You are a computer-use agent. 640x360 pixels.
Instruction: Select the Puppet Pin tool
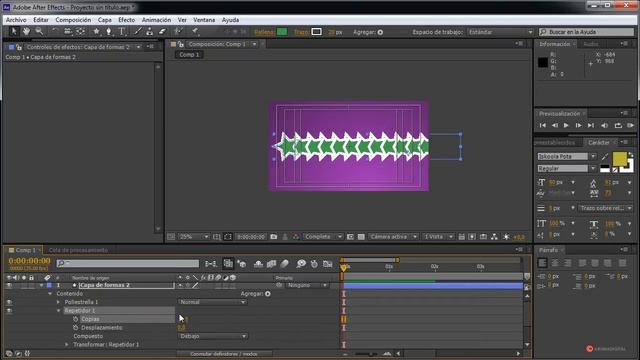195,31
